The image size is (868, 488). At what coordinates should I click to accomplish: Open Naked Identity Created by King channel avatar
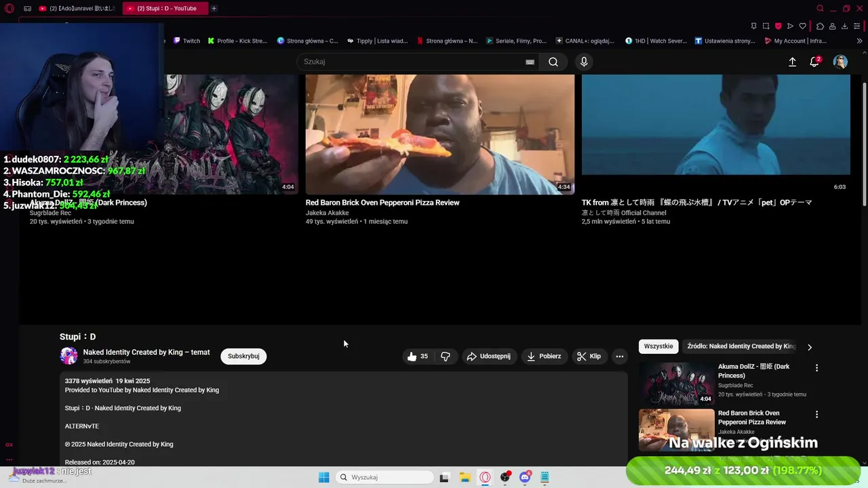pos(68,356)
